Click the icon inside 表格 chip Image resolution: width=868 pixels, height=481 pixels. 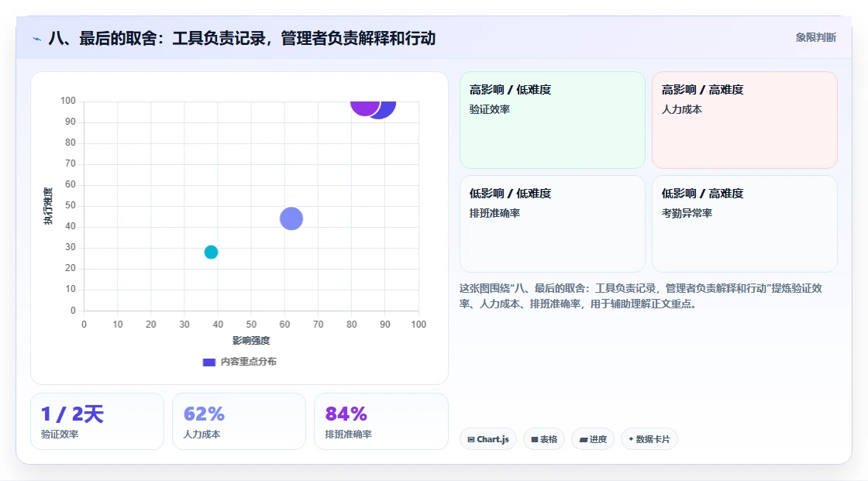click(535, 439)
